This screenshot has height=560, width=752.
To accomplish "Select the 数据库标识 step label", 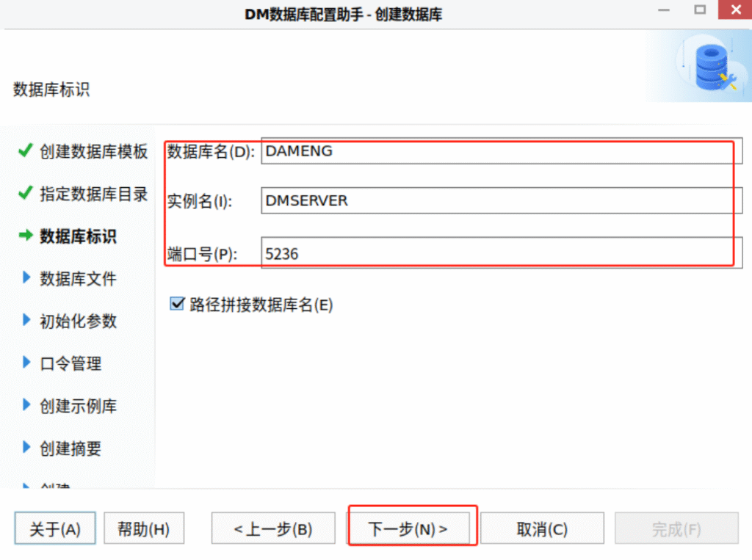I will click(x=78, y=236).
